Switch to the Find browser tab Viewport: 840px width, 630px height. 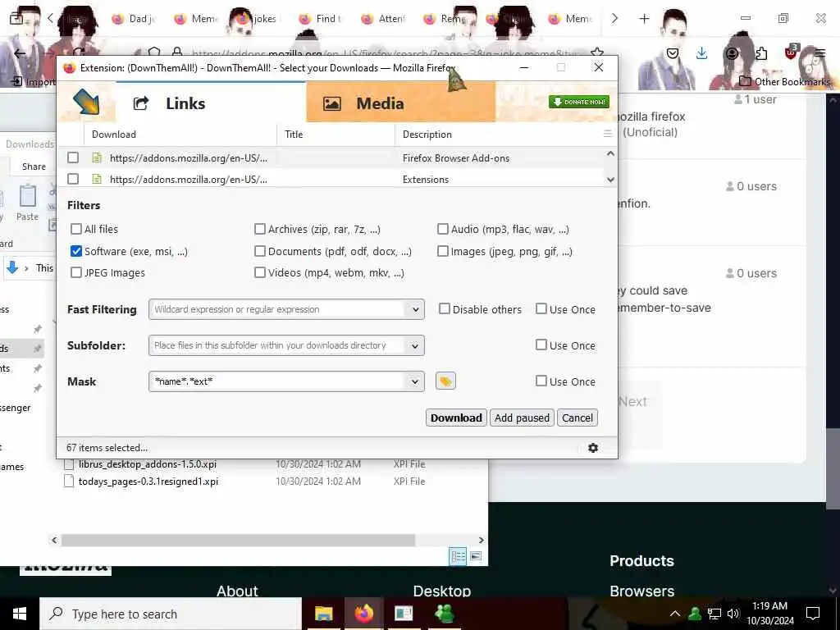coord(321,19)
